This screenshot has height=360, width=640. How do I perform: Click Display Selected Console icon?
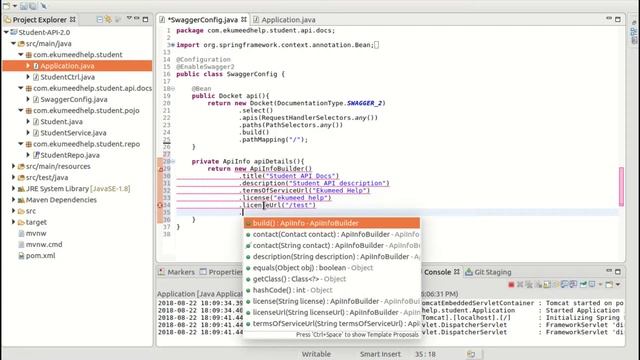pos(592,284)
